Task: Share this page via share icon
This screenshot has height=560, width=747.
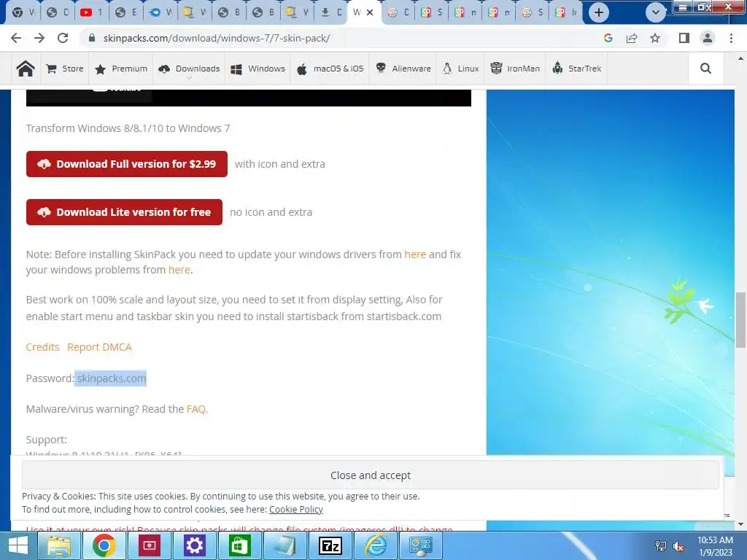Action: [632, 38]
